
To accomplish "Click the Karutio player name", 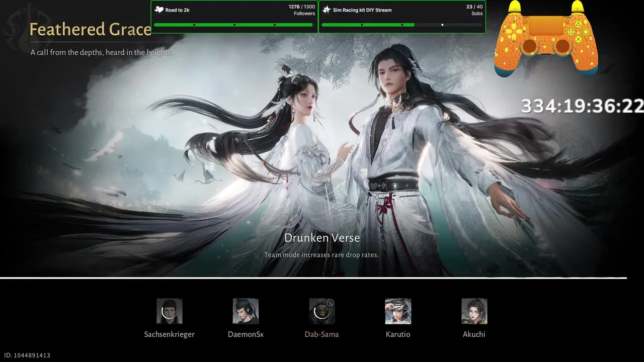I will pyautogui.click(x=398, y=334).
